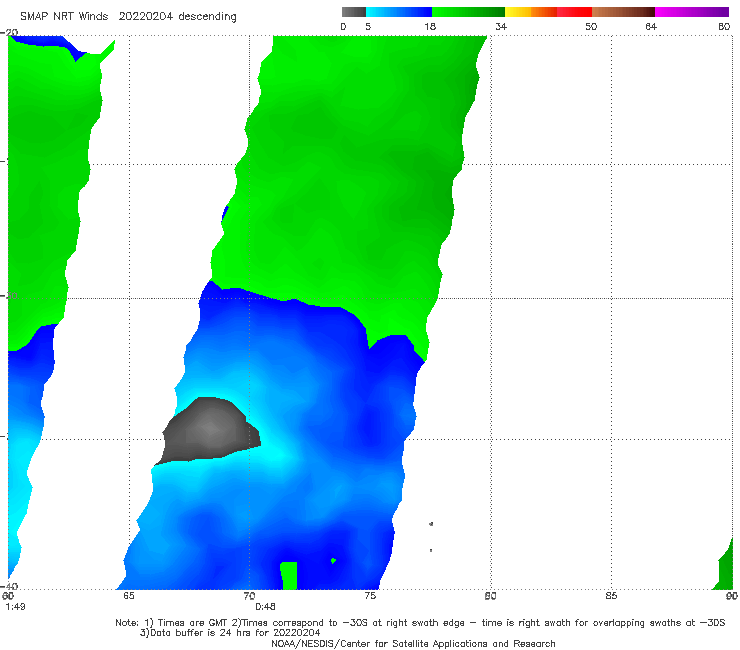The width and height of the screenshot is (740, 650).
Task: Click the longitude axis label "90"
Action: [732, 596]
